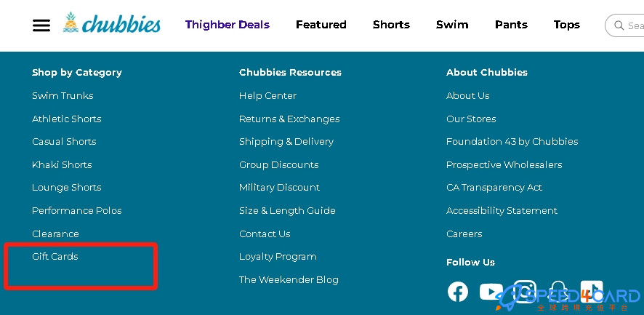
Task: Open the hamburger menu icon
Action: [x=41, y=25]
